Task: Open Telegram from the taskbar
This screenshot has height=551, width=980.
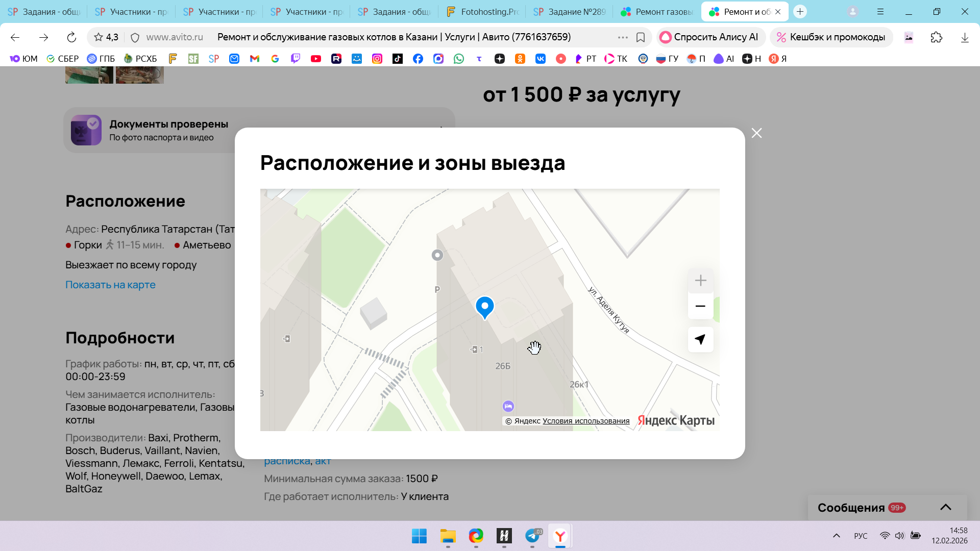Action: [x=532, y=536]
